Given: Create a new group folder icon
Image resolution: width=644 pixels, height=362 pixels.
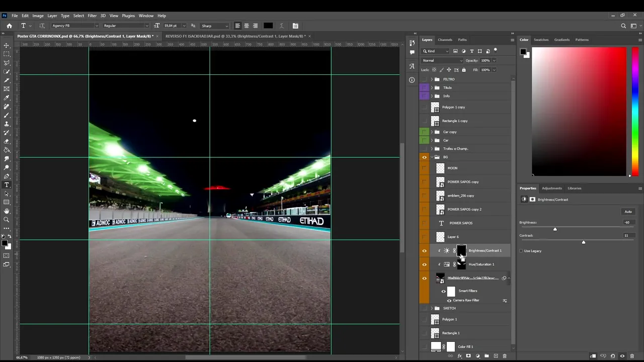Looking at the screenshot, I should tap(487, 356).
